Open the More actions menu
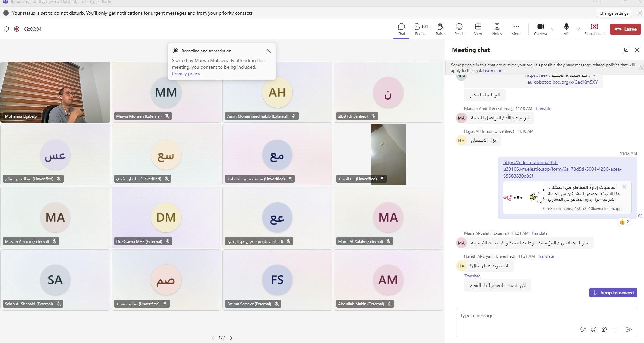644x343 pixels. 516,29
